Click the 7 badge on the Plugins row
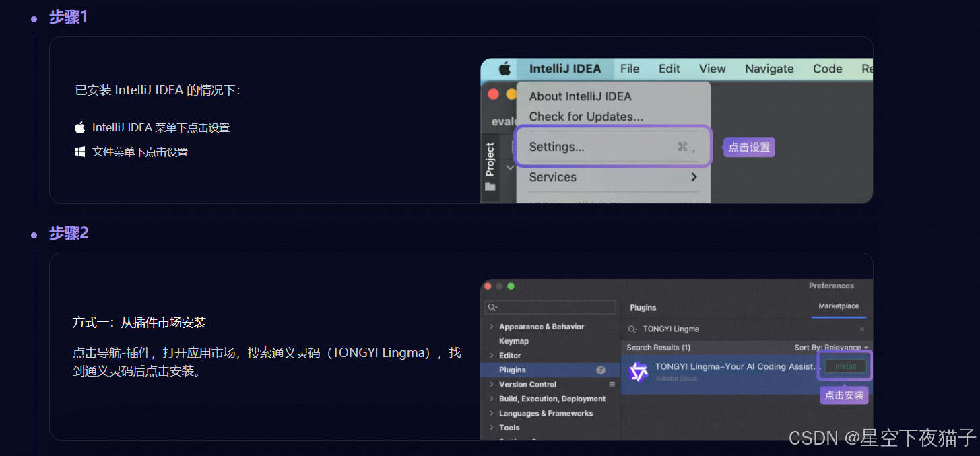 pos(601,370)
